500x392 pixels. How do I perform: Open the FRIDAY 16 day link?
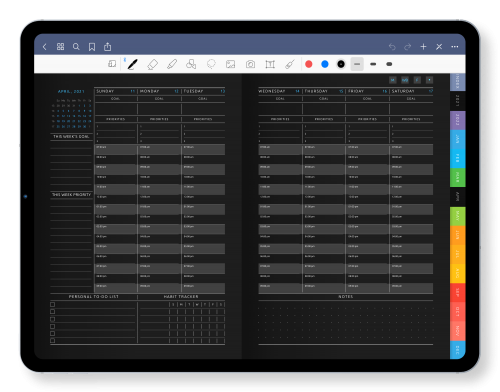point(367,91)
